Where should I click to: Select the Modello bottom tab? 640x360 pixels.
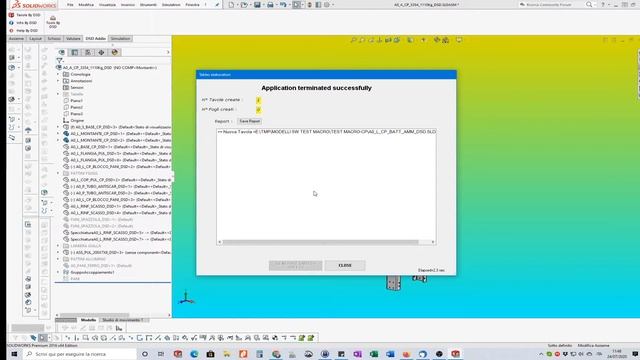(88, 320)
